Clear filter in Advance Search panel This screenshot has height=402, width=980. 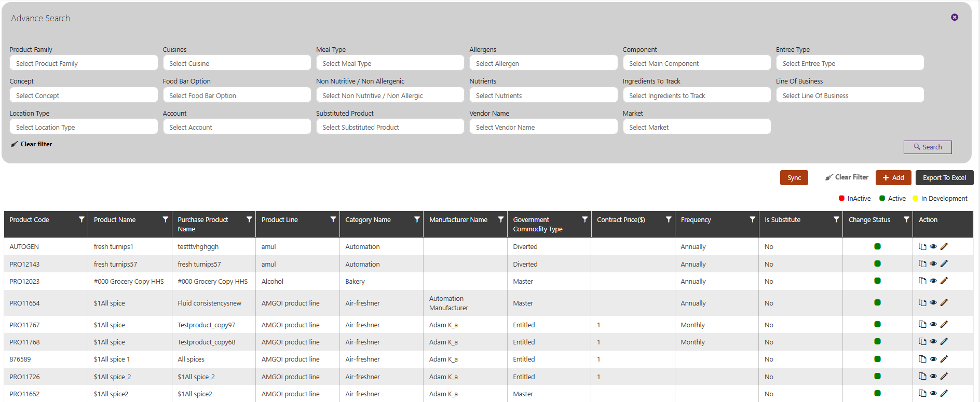(32, 144)
